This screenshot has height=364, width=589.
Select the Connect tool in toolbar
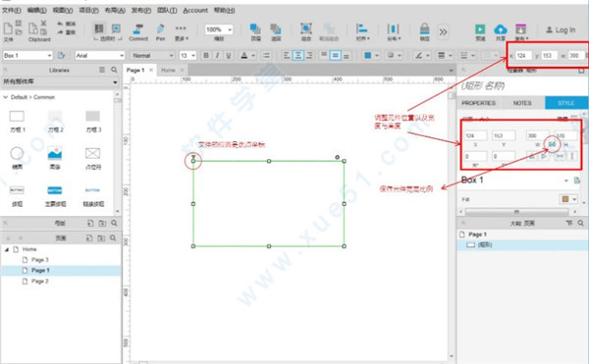point(138,32)
